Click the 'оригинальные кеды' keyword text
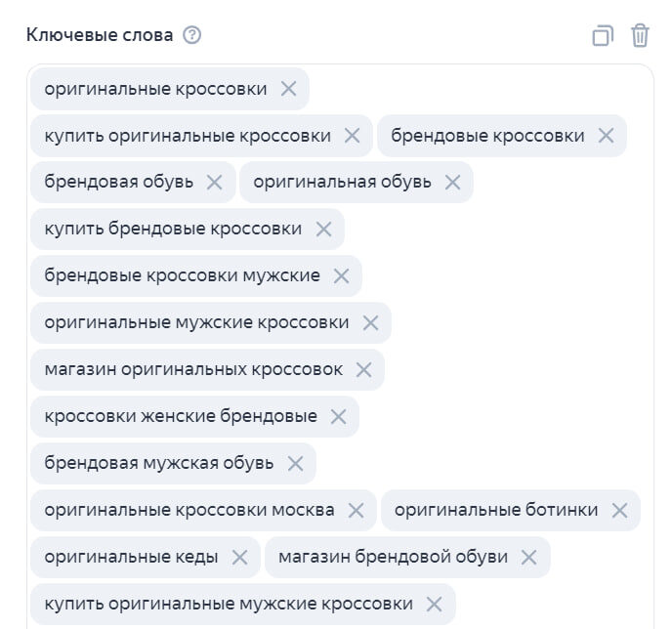Screen dimensions: 672x629 click(131, 557)
